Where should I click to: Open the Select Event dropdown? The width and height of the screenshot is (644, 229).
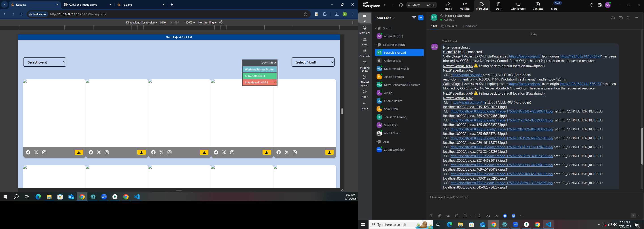pyautogui.click(x=45, y=62)
